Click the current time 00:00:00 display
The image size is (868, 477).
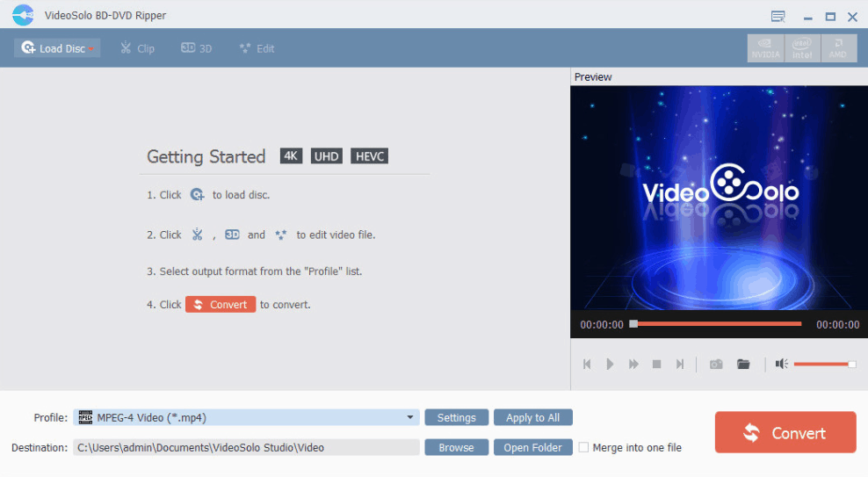pos(601,324)
